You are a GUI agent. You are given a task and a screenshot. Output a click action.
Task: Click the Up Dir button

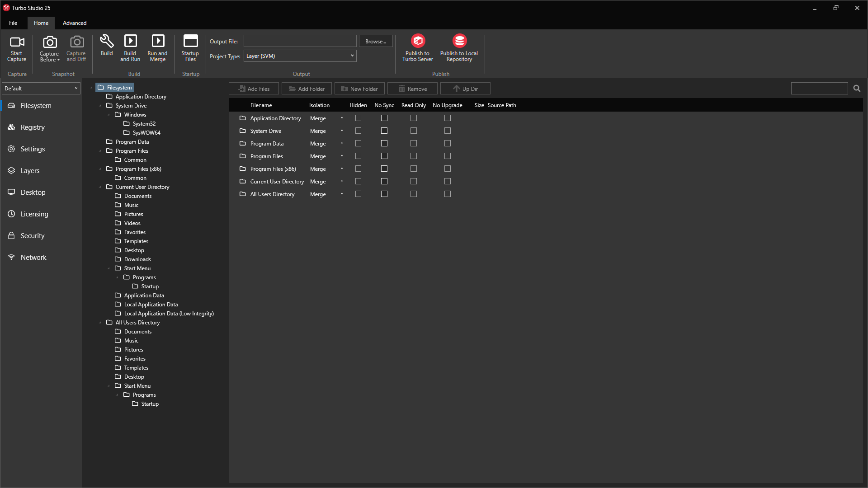pyautogui.click(x=466, y=89)
